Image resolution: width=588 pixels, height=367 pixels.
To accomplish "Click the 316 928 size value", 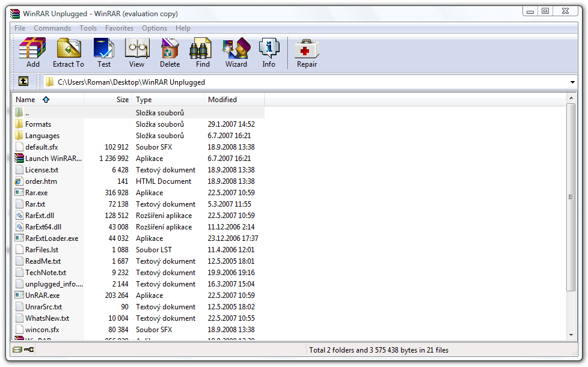I will 117,192.
